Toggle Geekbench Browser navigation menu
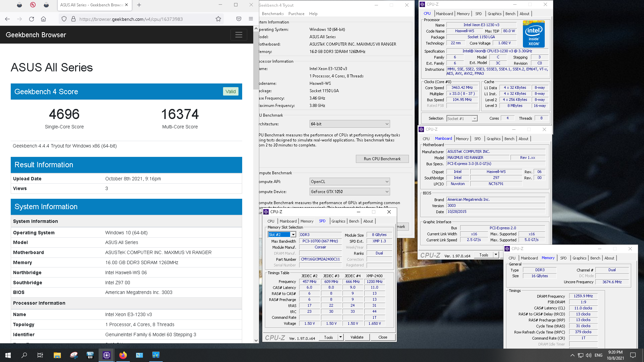Viewport: 644px width, 362px height. [x=239, y=35]
